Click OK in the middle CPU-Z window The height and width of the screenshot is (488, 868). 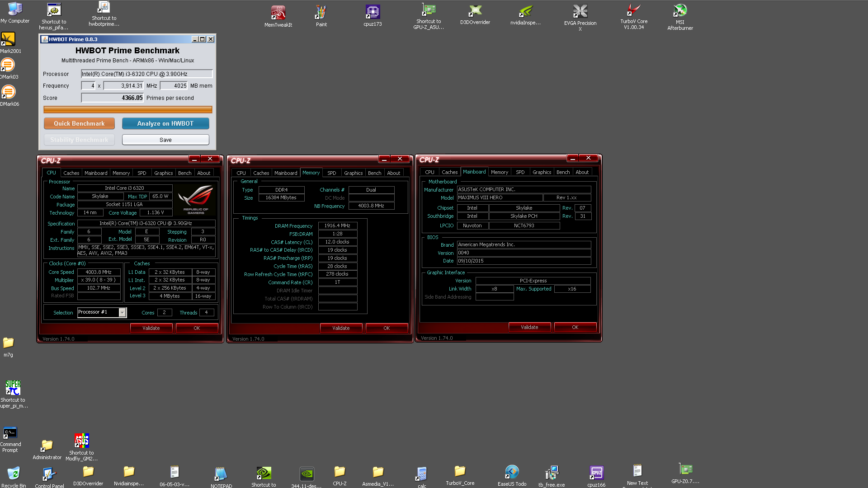(387, 328)
